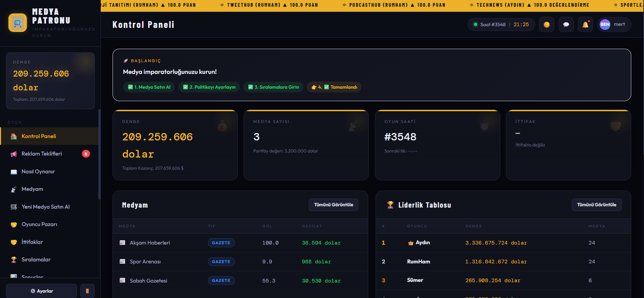Open the notifications bell icon
This screenshot has height=298, width=644.
586,25
